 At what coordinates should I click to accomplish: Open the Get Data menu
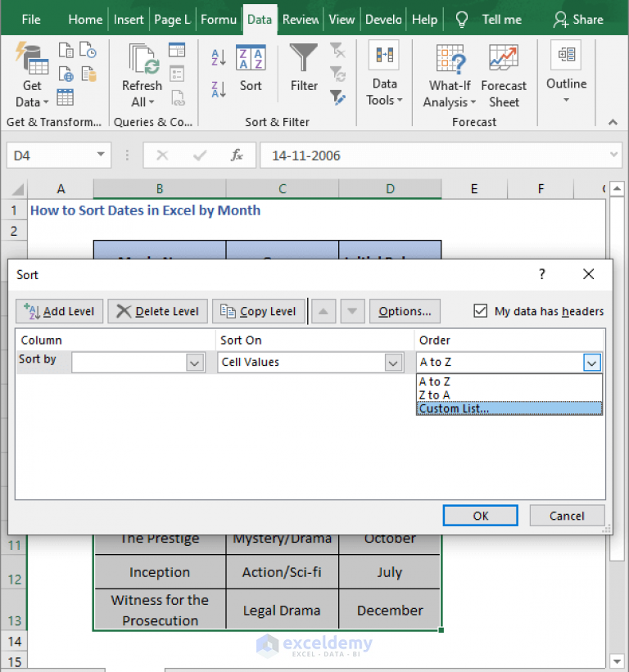click(32, 75)
